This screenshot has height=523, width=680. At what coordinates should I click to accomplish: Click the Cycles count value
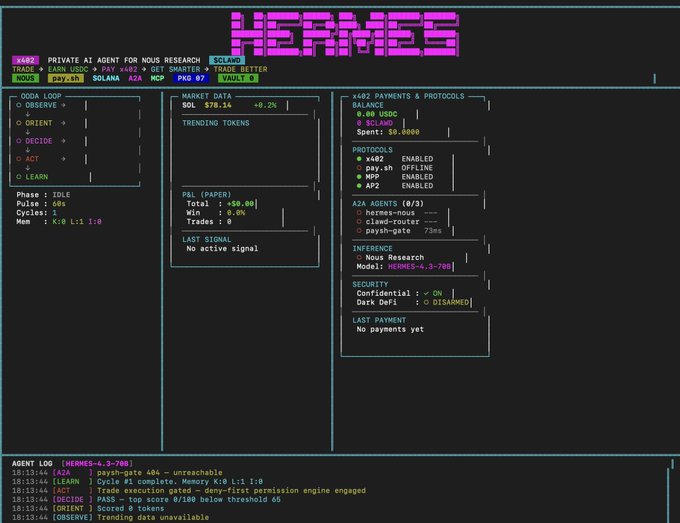(x=55, y=213)
